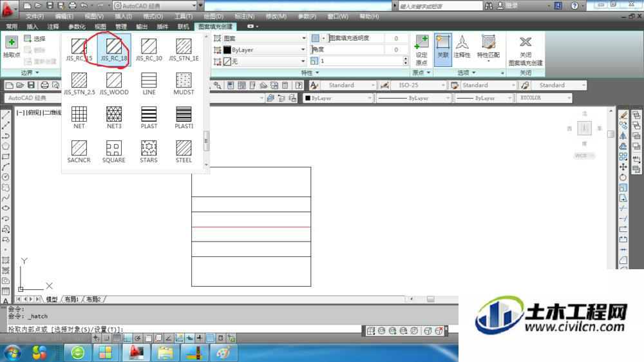
Task: Open the BYCOLOR plot style dropdown
Action: pyautogui.click(x=544, y=98)
